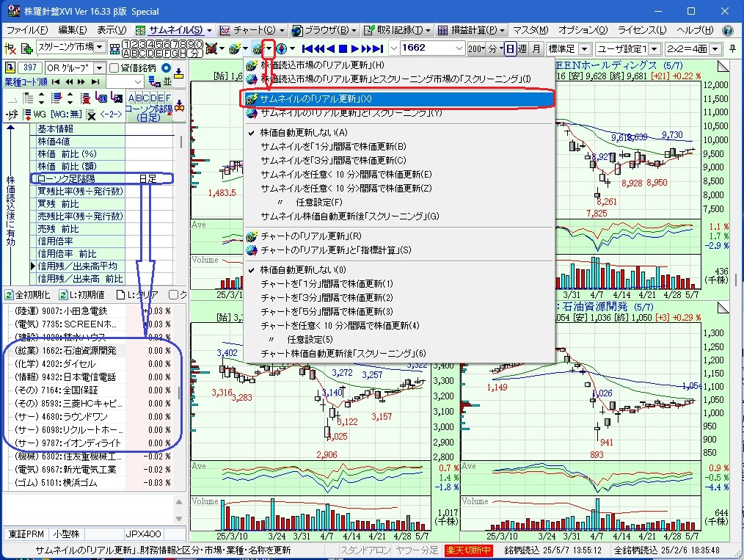Click the 397 count field
The width and height of the screenshot is (744, 560).
point(30,68)
